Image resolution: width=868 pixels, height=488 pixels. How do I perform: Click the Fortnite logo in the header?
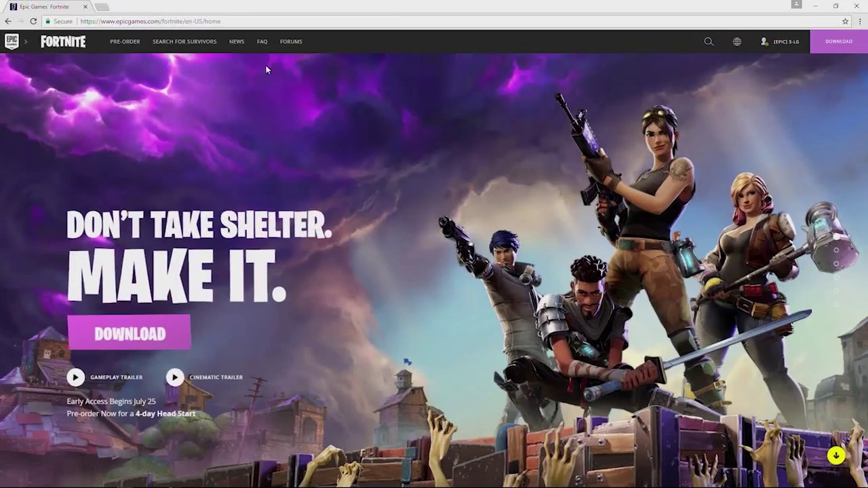63,41
